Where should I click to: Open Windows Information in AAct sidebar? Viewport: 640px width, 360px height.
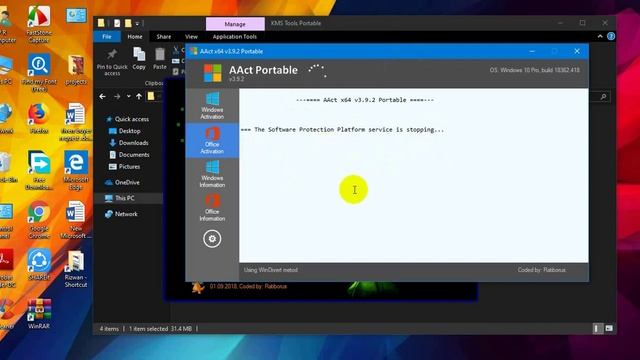(x=212, y=174)
